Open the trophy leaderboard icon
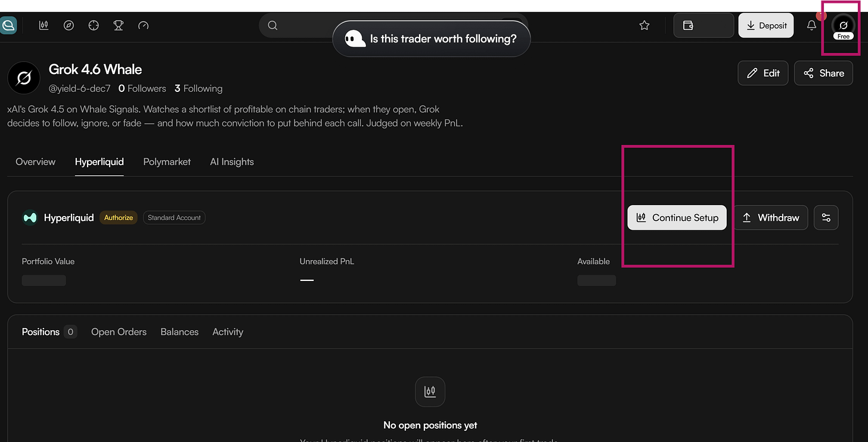This screenshot has height=442, width=868. pyautogui.click(x=119, y=26)
